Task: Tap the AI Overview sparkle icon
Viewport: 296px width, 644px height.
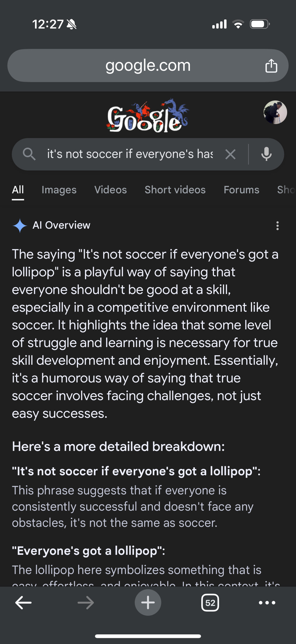Action: (20, 225)
